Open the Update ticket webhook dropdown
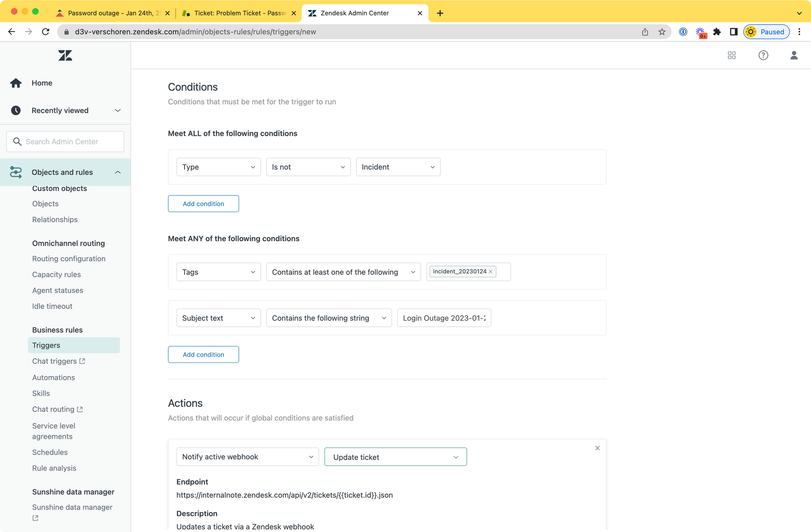Screen dimensions: 811x532 395,457
